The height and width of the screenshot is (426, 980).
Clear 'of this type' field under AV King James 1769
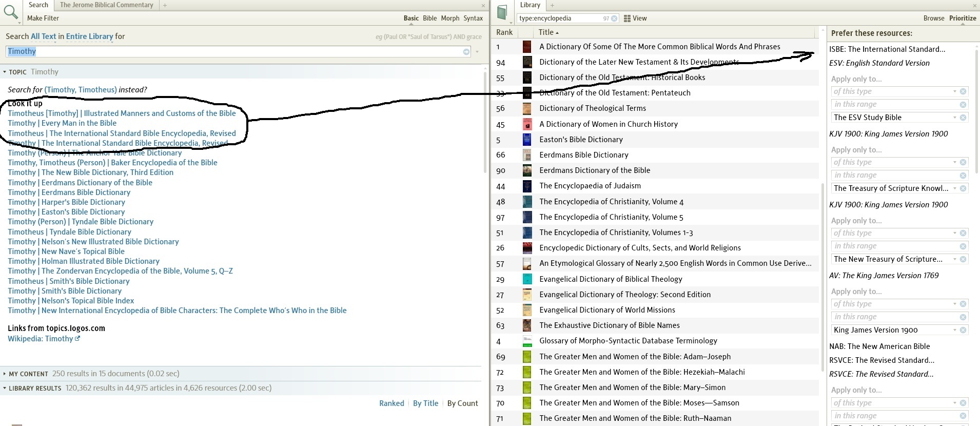tap(963, 304)
